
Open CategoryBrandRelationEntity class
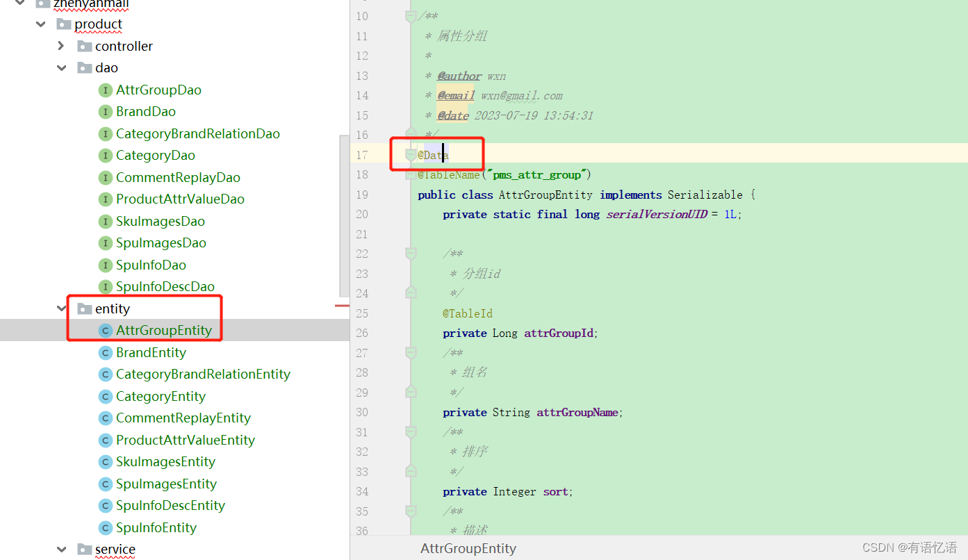pyautogui.click(x=203, y=374)
